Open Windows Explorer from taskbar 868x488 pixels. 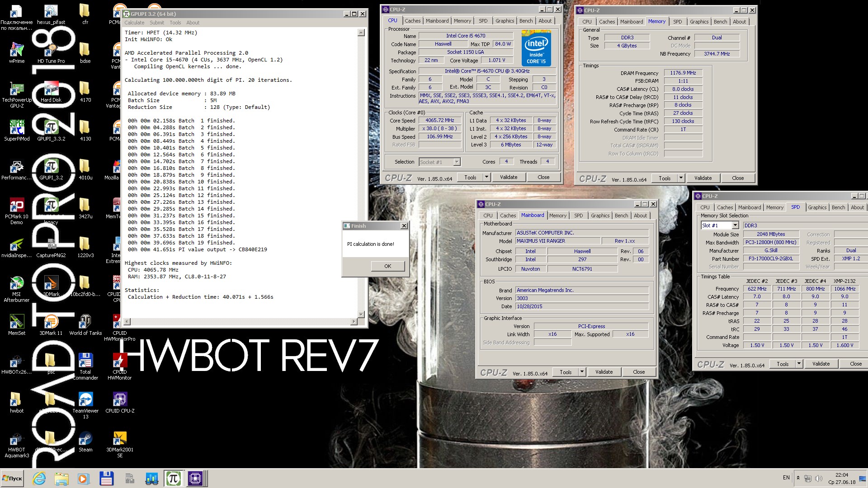tap(61, 479)
